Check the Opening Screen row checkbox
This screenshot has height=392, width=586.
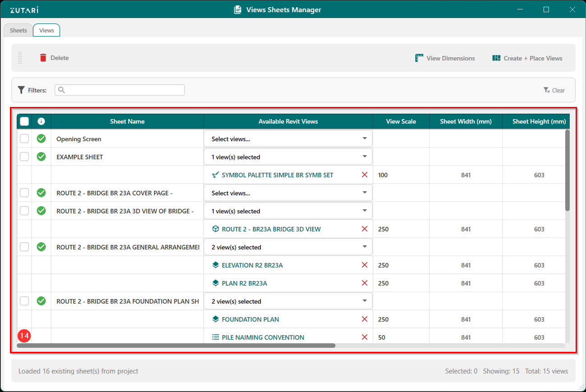24,139
